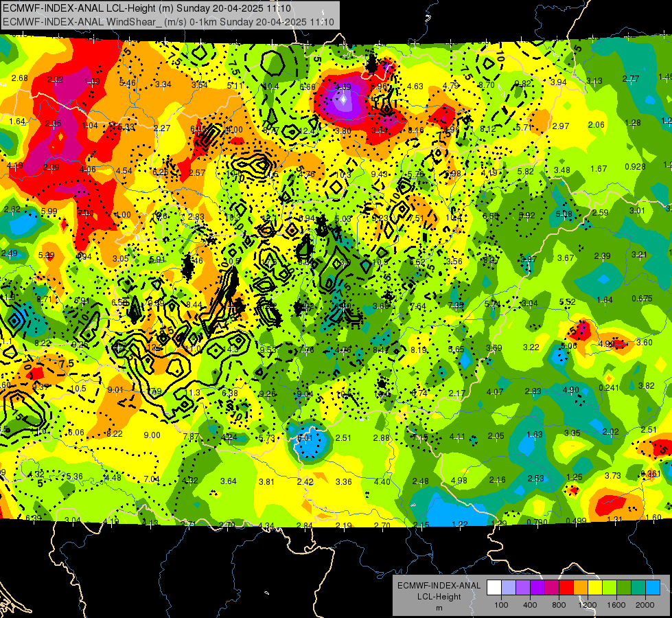672x618 pixels.
Task: Click the legend tick label 400
Action: pyautogui.click(x=530, y=605)
